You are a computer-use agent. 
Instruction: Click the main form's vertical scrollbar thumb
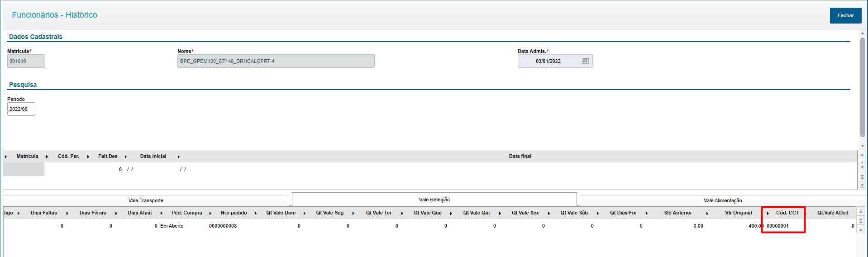point(863,86)
